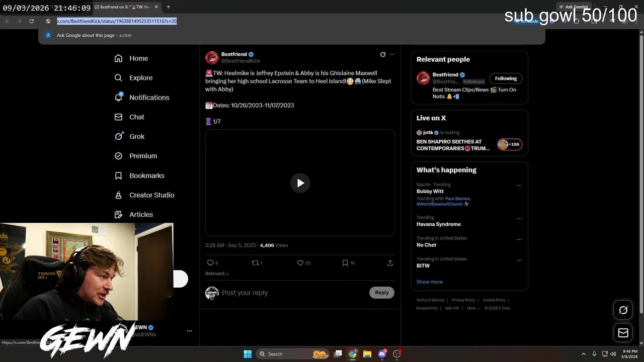Click the share icon on the post
644x362 pixels.
coord(390,263)
